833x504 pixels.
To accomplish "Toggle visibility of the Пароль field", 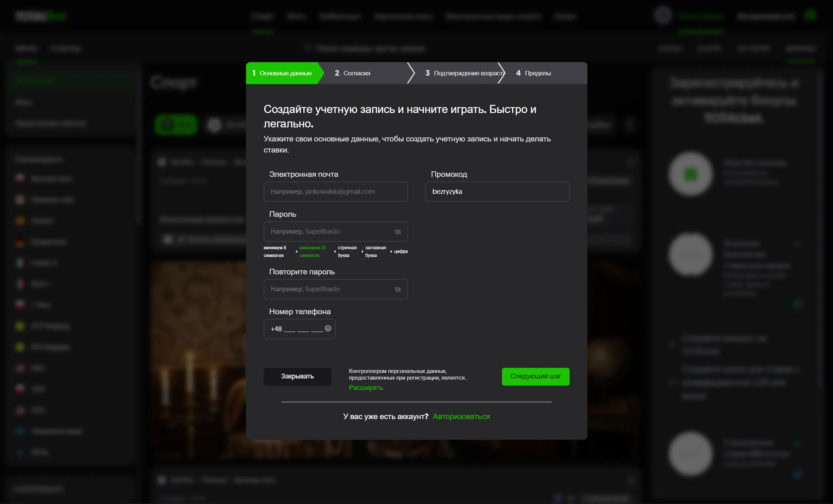I will pos(397,232).
